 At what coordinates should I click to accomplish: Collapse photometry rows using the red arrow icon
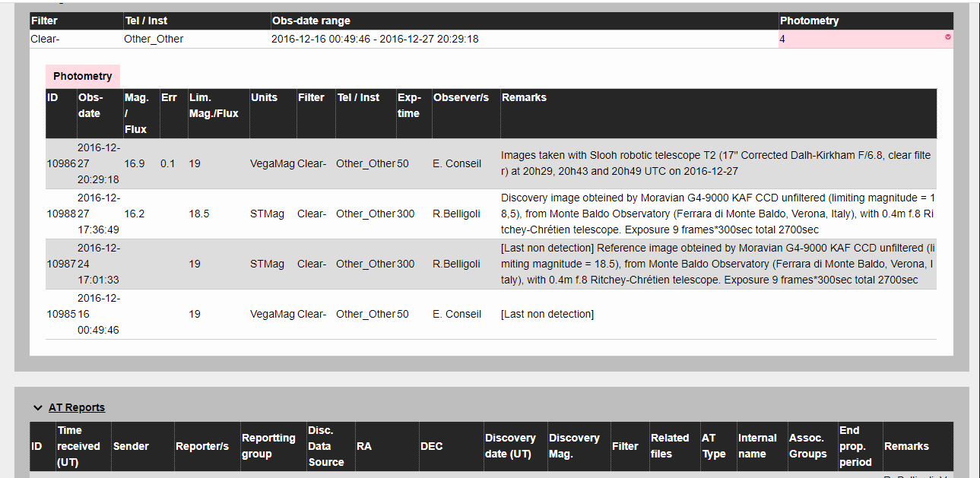pyautogui.click(x=947, y=36)
